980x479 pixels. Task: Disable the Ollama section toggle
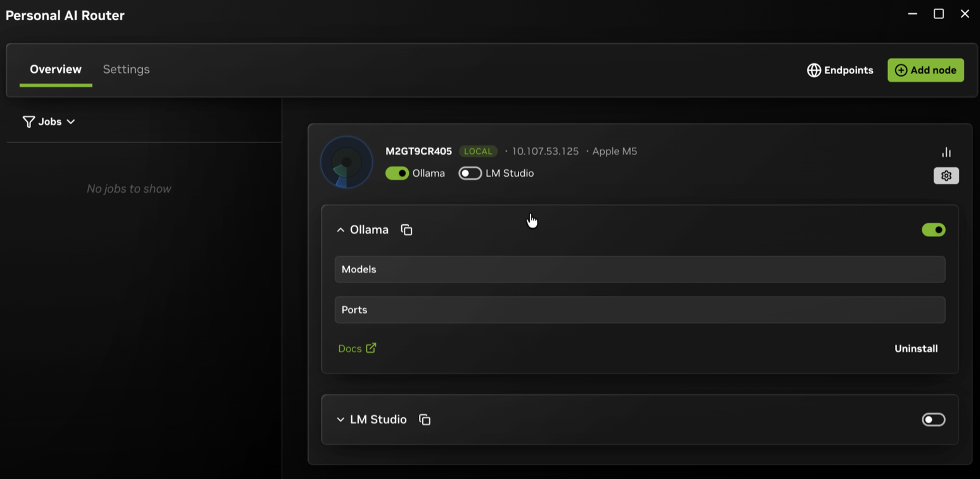(934, 230)
